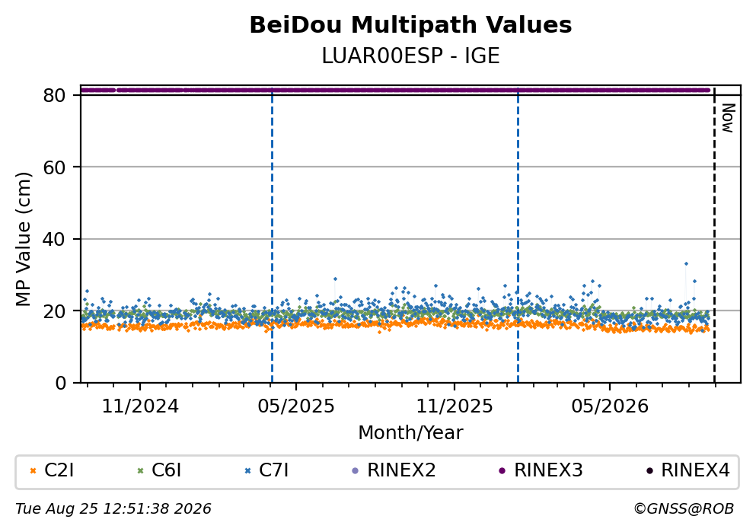Click the ©GNSS@ROB credit text
Screen dimensions: 756x532
pyautogui.click(x=684, y=509)
